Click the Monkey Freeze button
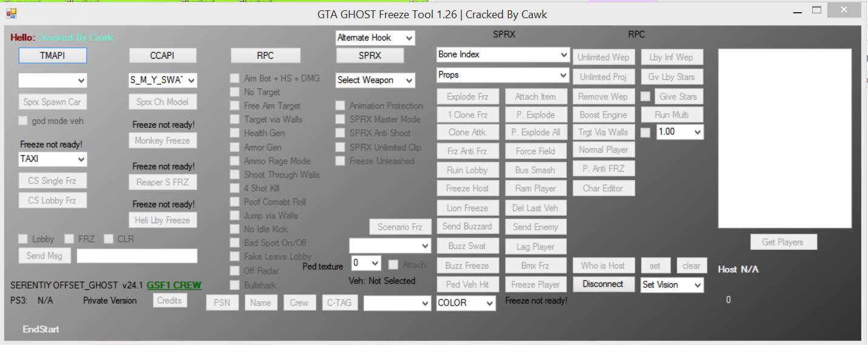The height and width of the screenshot is (345, 868). click(163, 141)
